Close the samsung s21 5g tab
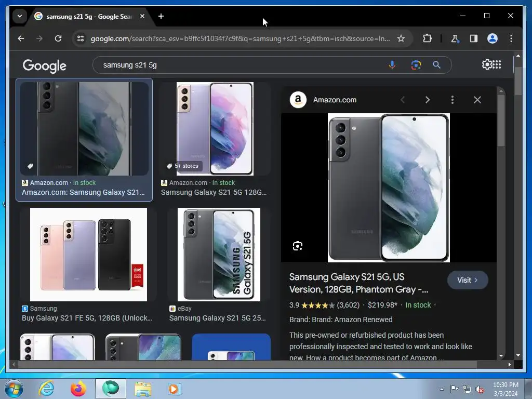 pyautogui.click(x=142, y=16)
